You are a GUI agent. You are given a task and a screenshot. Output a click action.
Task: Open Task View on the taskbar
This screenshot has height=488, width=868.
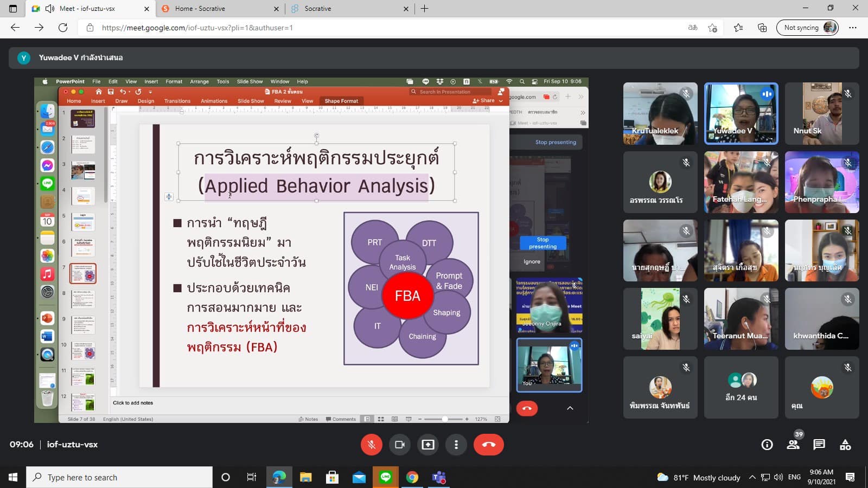(x=252, y=477)
